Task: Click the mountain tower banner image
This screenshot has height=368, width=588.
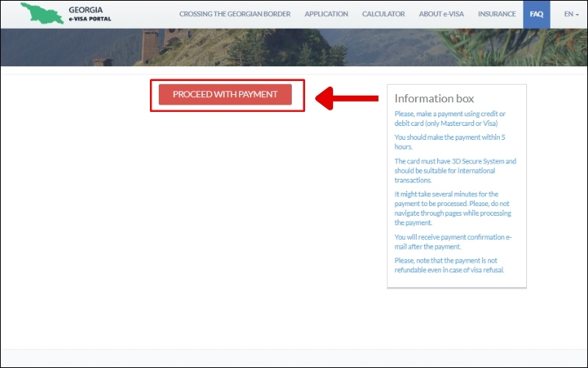Action: click(x=294, y=47)
